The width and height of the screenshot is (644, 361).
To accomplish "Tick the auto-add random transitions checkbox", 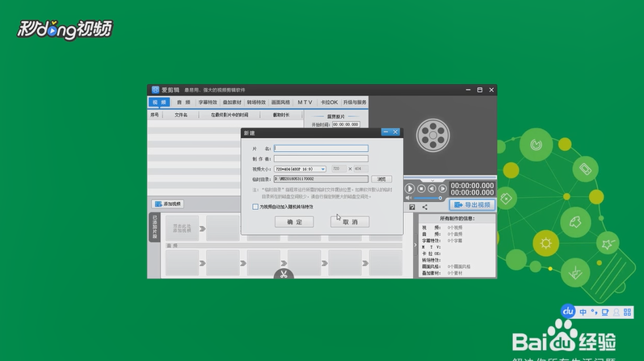I will pos(255,207).
